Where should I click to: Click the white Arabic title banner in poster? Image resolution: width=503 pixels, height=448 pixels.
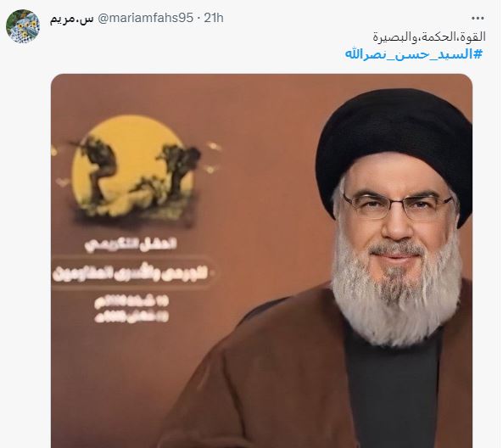[131, 273]
